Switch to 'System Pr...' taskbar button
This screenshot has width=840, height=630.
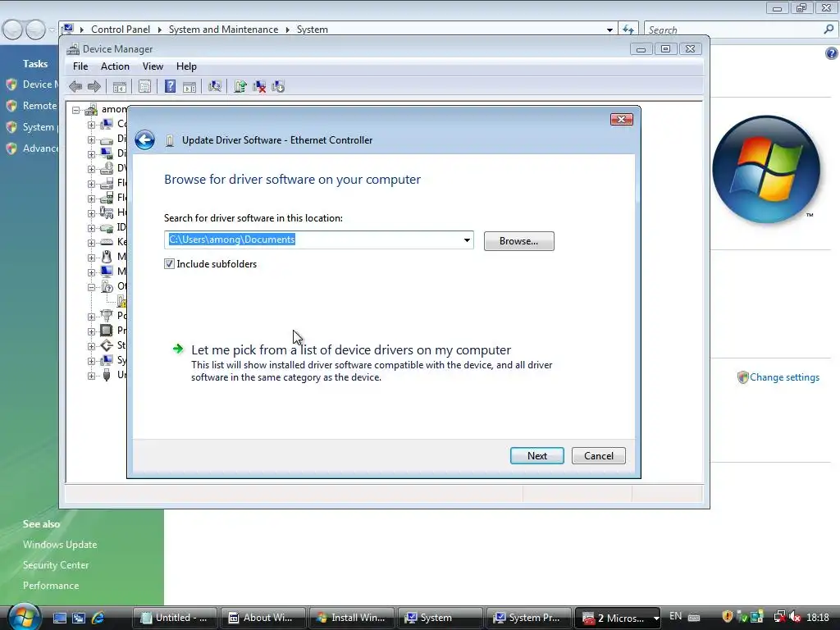click(x=528, y=618)
